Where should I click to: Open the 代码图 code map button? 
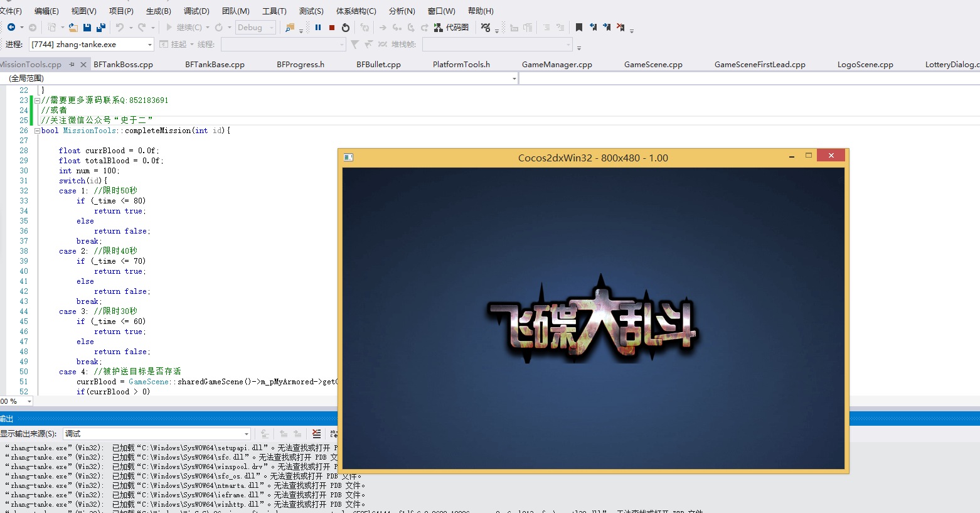452,27
